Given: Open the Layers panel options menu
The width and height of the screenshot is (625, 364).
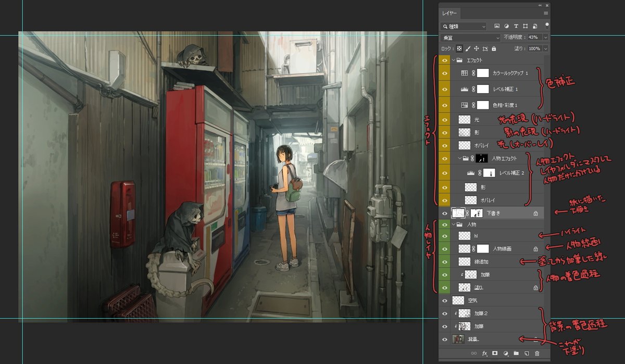Looking at the screenshot, I should [546, 13].
